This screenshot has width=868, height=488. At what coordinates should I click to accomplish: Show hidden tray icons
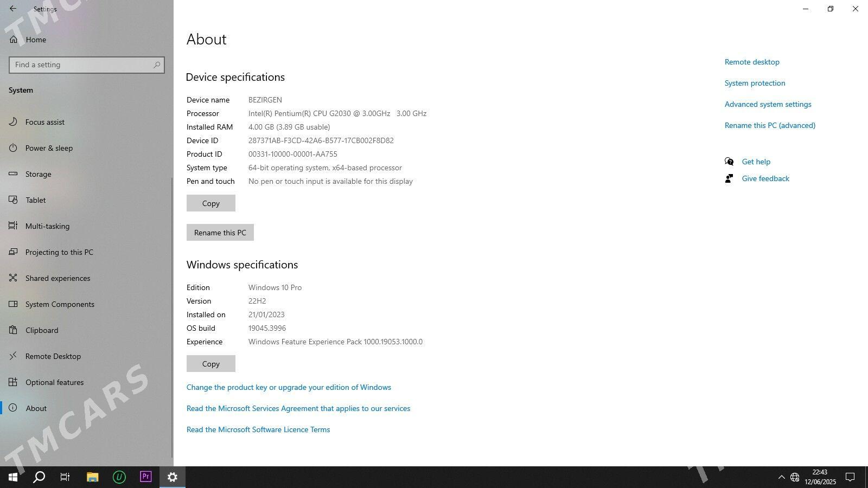pos(782,477)
